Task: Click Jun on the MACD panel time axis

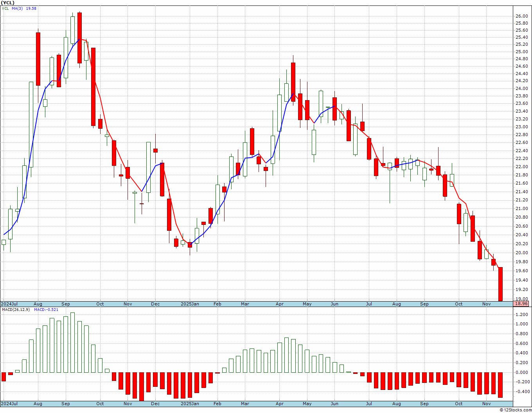Action: (335, 404)
